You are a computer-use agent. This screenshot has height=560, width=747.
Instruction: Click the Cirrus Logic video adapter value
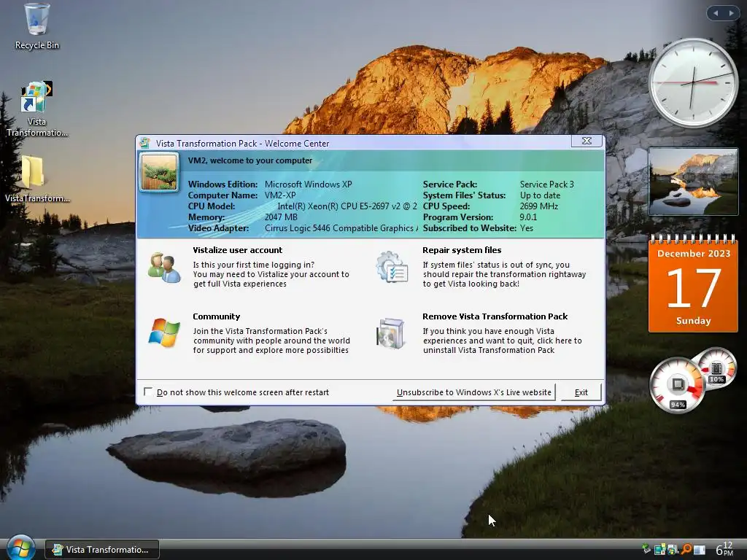(x=341, y=228)
